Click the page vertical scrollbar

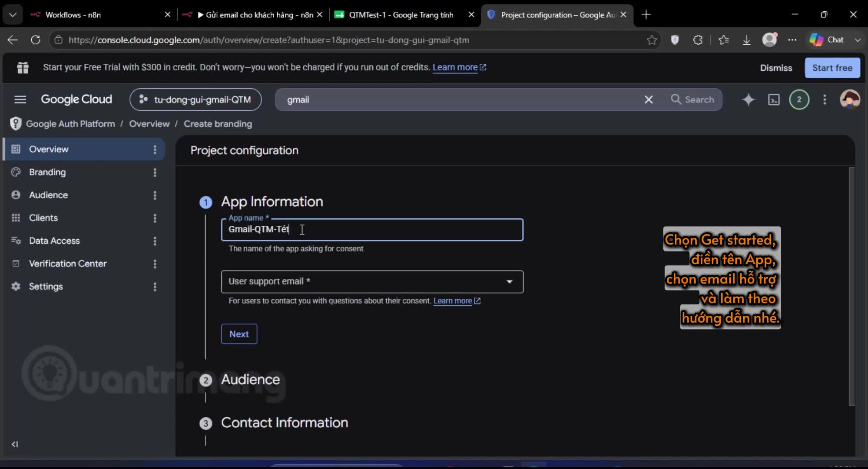(x=851, y=287)
